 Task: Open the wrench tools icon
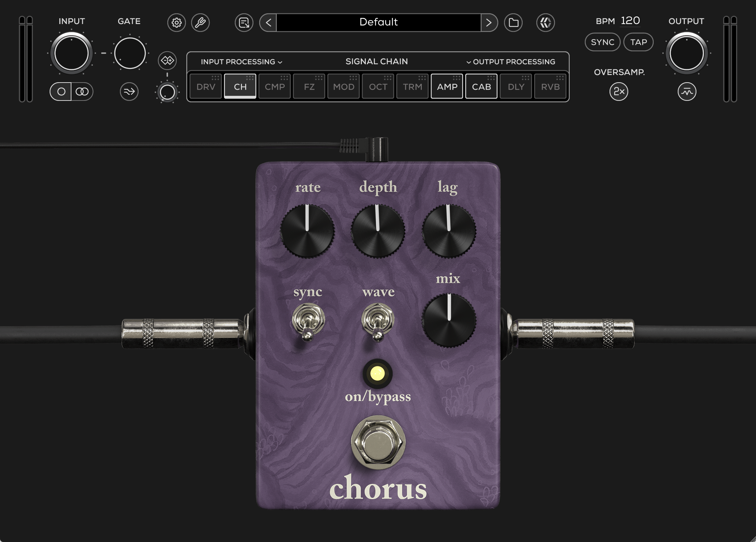pos(200,23)
